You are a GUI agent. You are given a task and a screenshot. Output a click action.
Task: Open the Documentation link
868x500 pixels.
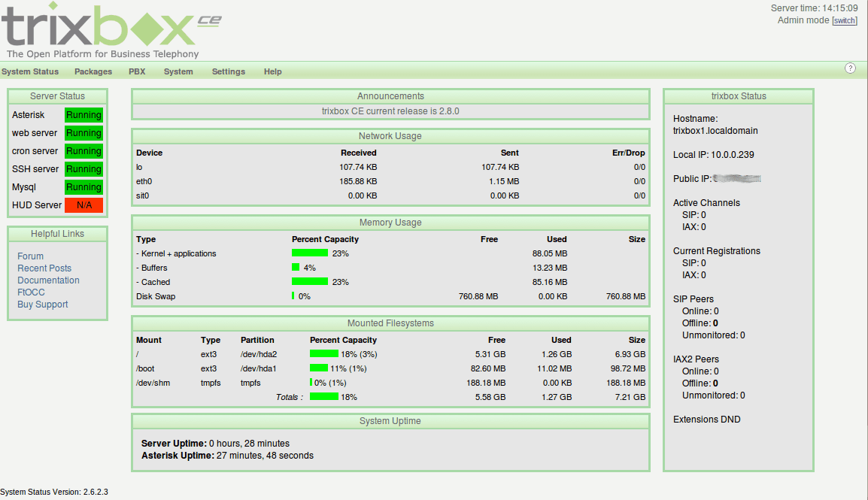pos(48,280)
